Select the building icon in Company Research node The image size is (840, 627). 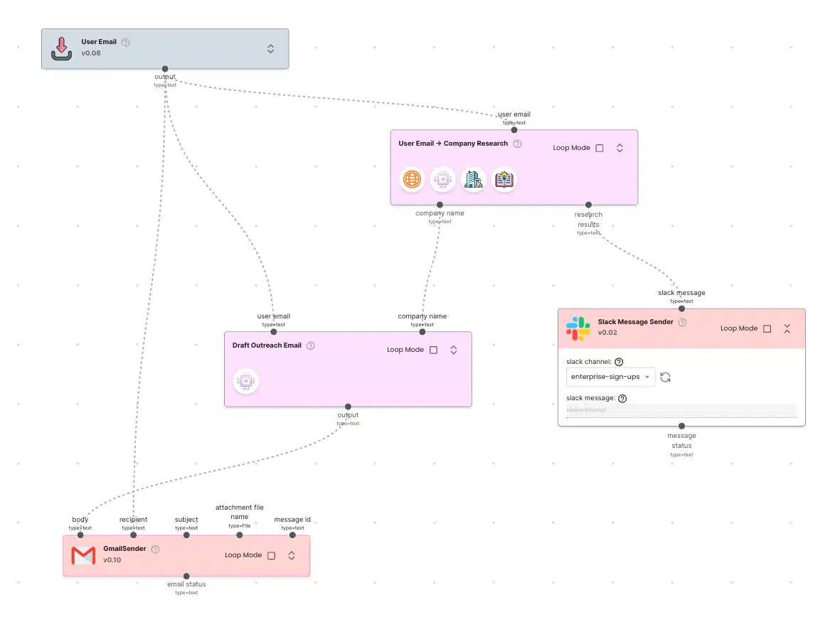pyautogui.click(x=474, y=180)
